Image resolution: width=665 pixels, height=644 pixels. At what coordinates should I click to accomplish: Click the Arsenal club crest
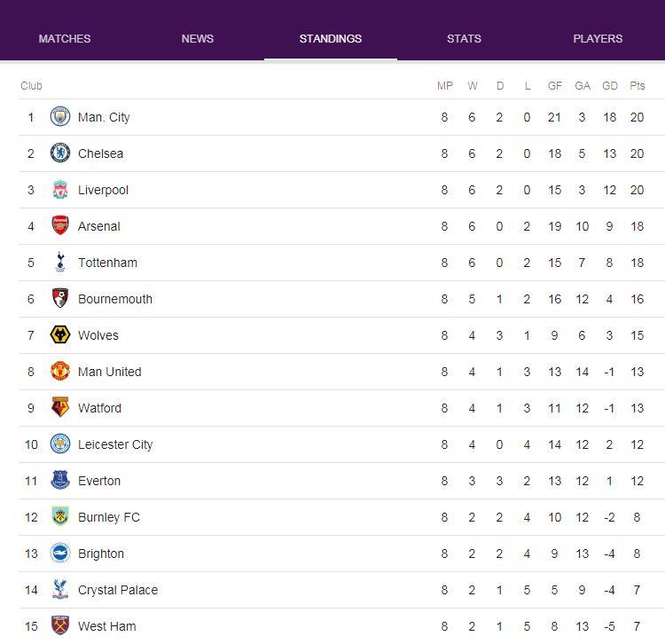pyautogui.click(x=60, y=225)
